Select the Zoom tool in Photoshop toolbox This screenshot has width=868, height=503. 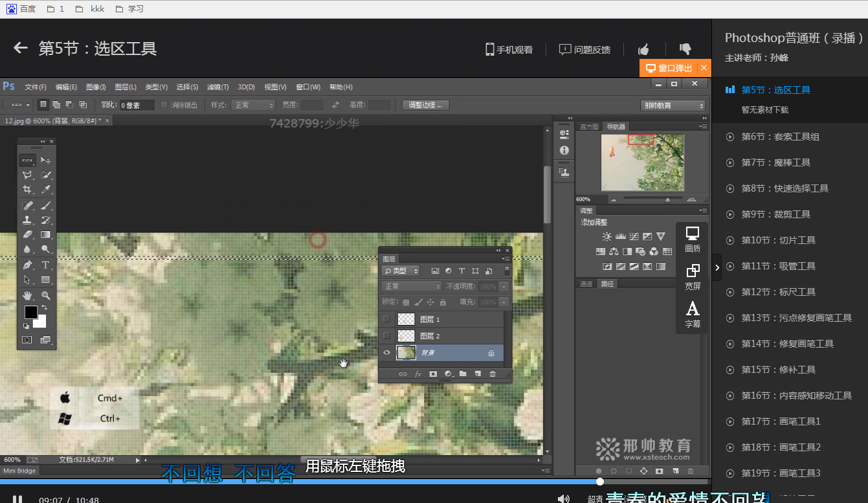(46, 296)
